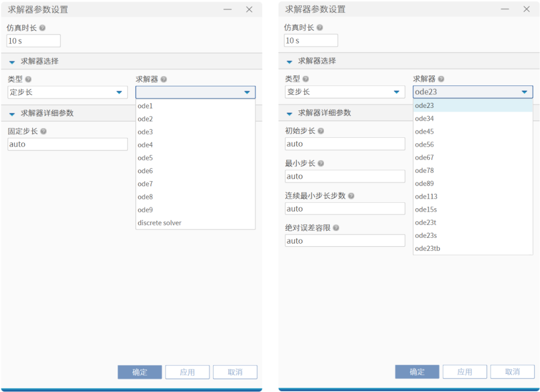Click the ode23 solver dropdown arrow
The height and width of the screenshot is (392, 540).
coord(524,92)
